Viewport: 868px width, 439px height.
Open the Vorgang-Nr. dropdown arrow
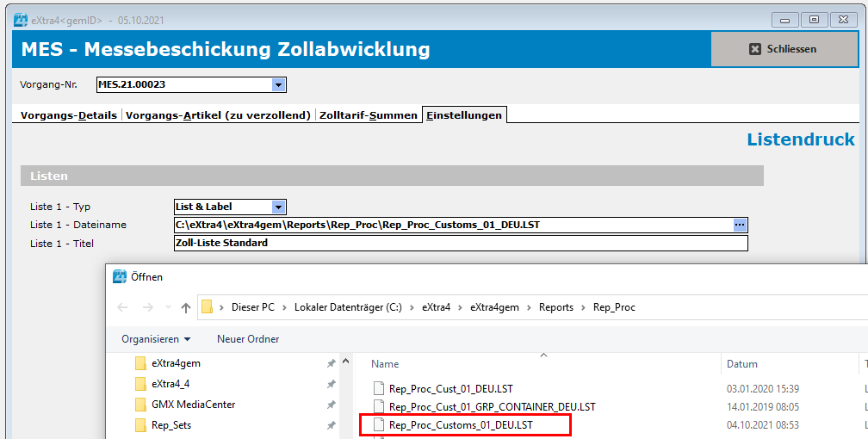(x=278, y=84)
